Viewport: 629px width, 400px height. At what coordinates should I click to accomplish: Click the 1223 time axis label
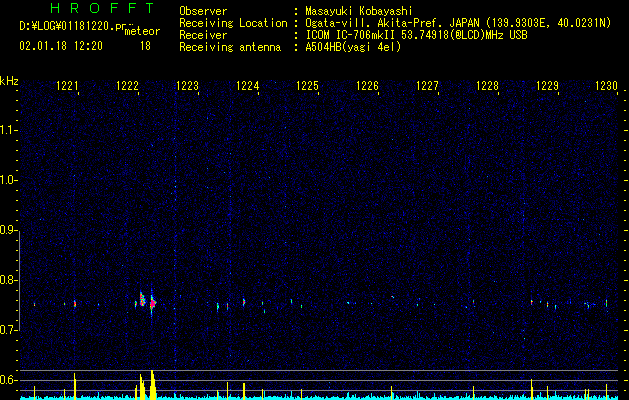pyautogui.click(x=187, y=86)
